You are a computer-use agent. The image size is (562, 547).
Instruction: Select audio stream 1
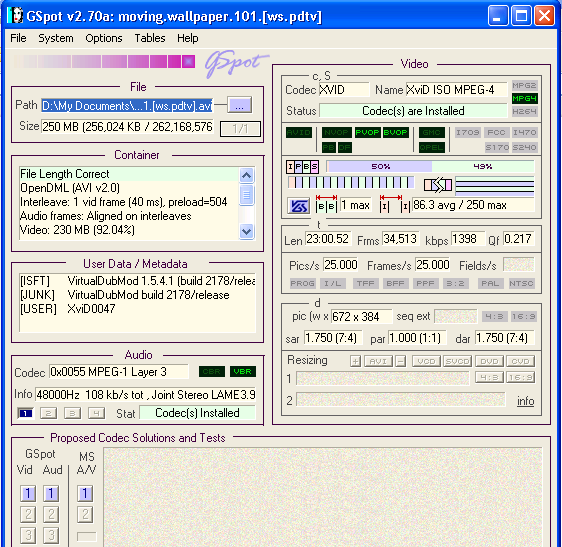(x=25, y=413)
